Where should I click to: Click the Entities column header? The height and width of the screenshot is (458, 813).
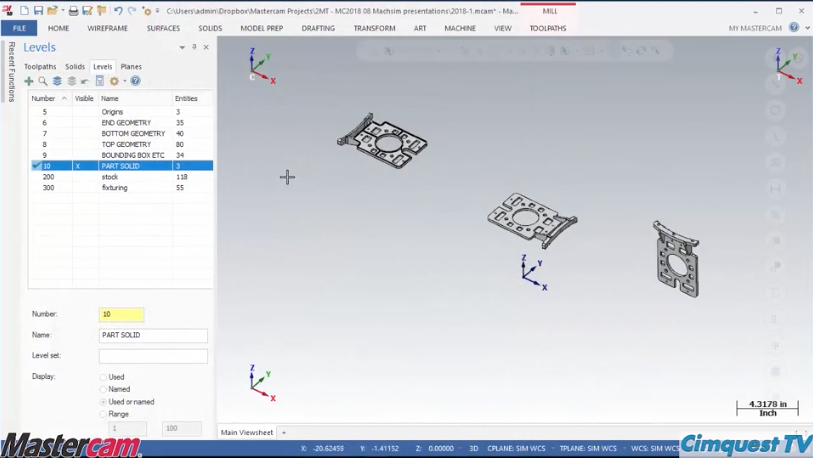tap(192, 98)
